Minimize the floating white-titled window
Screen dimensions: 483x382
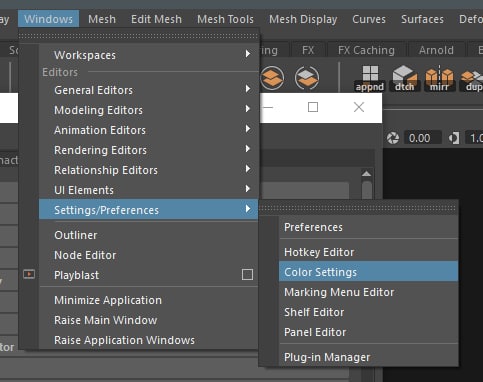tap(268, 107)
